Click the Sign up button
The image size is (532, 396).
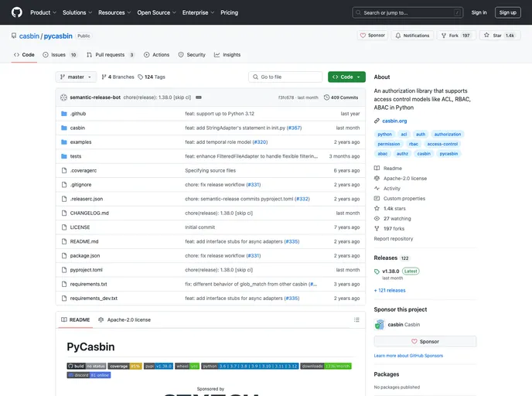[507, 12]
